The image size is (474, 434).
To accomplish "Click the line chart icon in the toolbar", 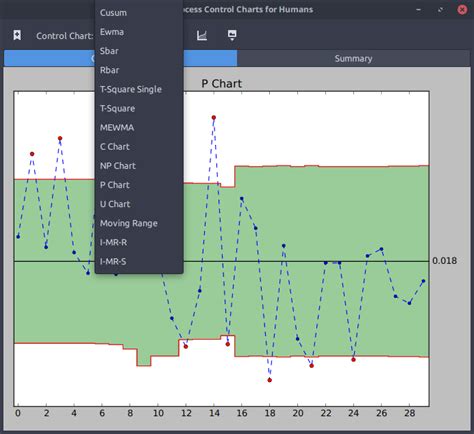I will point(202,35).
